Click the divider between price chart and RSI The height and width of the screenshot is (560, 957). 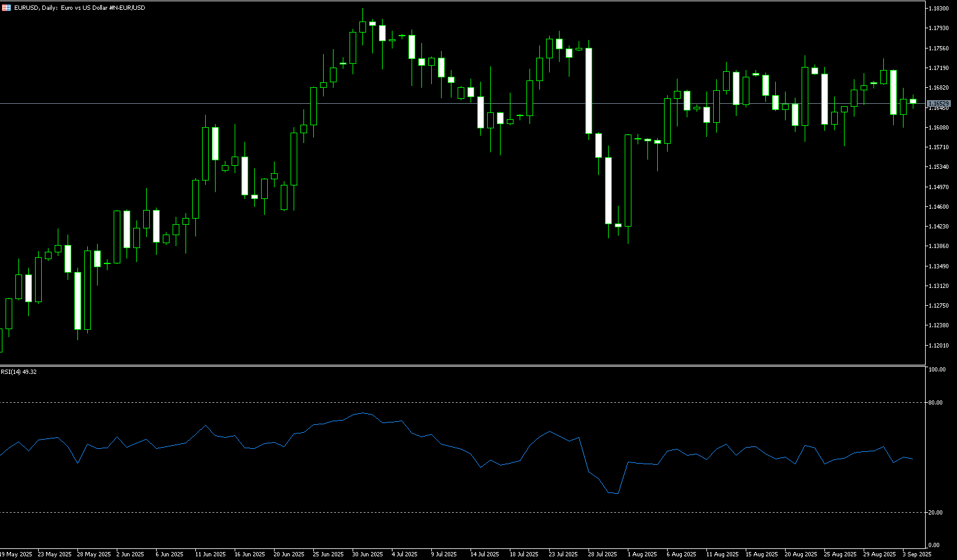coord(462,365)
